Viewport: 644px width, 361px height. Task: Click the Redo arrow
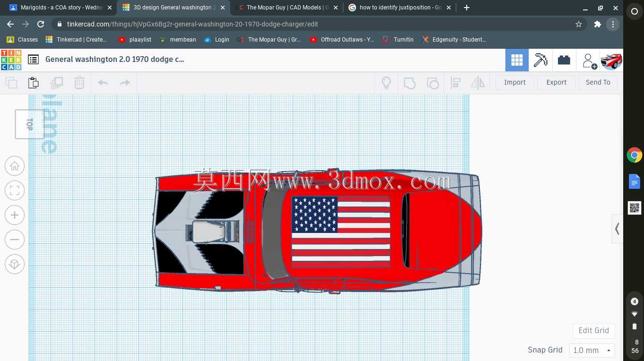(x=125, y=83)
